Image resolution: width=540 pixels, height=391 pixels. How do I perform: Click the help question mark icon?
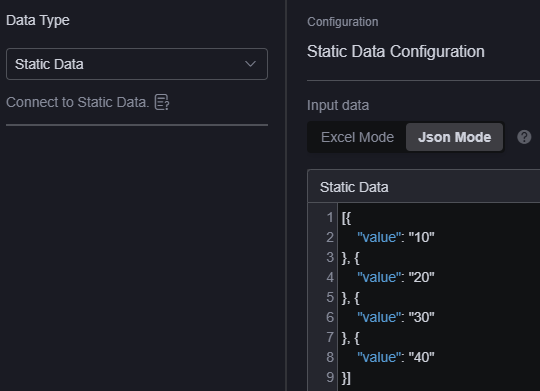524,137
